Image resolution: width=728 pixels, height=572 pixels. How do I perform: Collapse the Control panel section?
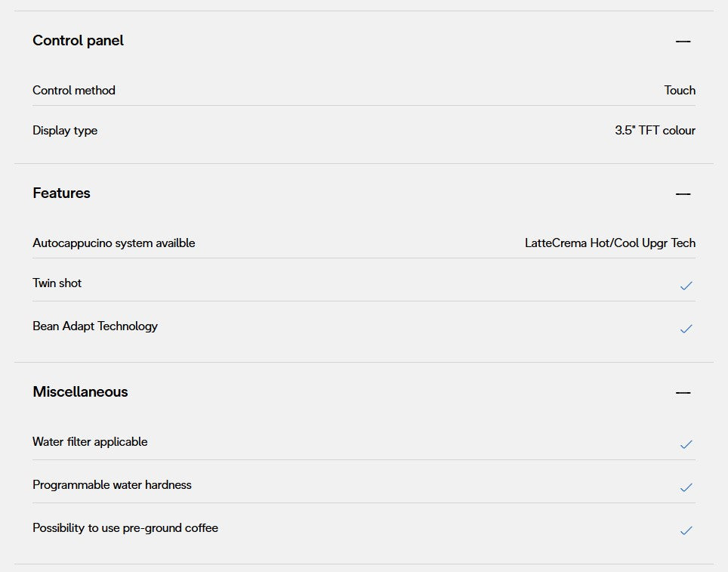pos(683,41)
